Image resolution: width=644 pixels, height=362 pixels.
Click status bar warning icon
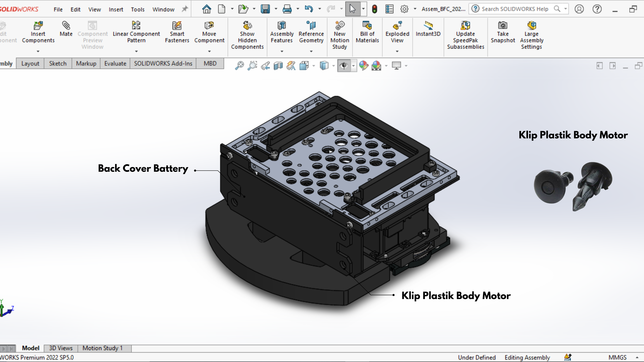click(568, 357)
